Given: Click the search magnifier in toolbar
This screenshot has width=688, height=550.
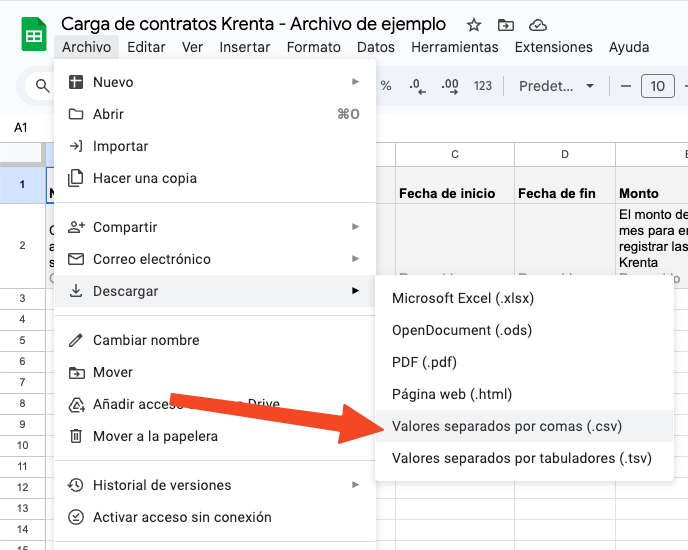Looking at the screenshot, I should coord(42,86).
